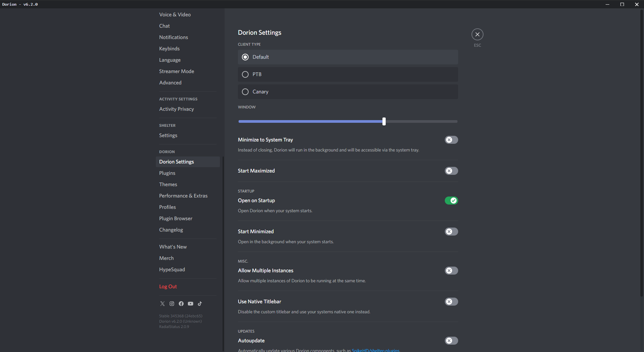Open the TikTok social link icon
The width and height of the screenshot is (644, 352).
pos(200,304)
